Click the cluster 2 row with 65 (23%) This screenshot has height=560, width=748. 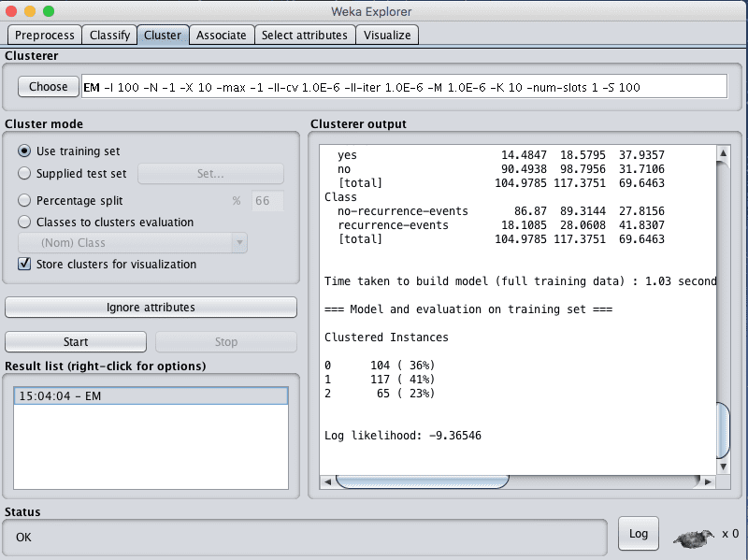click(380, 394)
